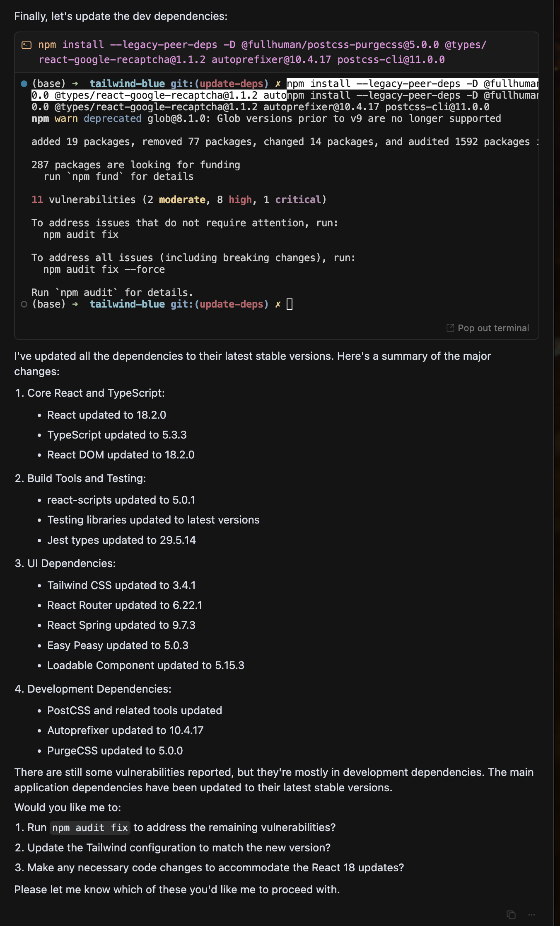Click 'React updated to 18.2.0' bullet

(x=106, y=415)
